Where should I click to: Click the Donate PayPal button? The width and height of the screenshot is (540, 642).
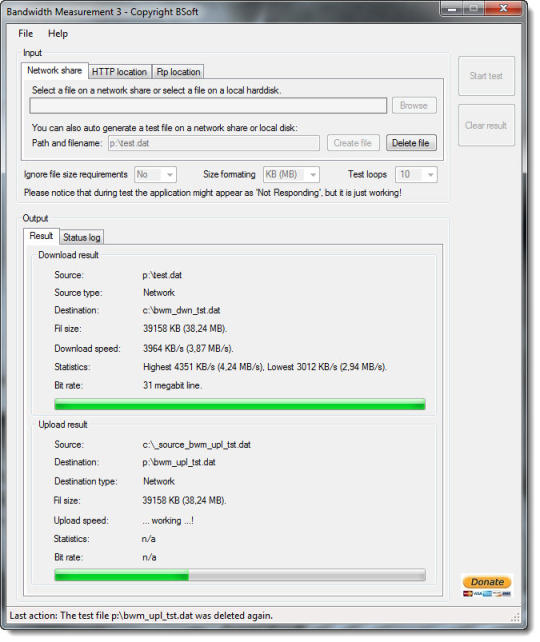pyautogui.click(x=487, y=582)
